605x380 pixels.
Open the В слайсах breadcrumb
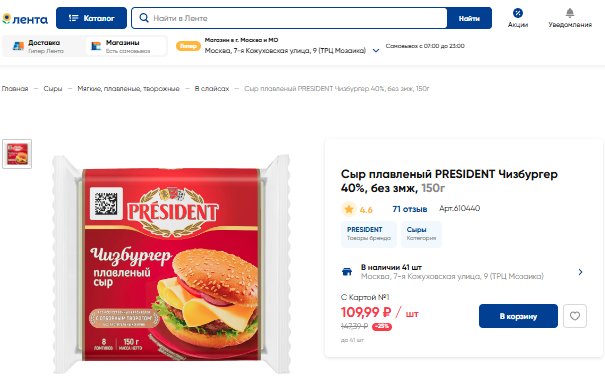click(x=212, y=89)
